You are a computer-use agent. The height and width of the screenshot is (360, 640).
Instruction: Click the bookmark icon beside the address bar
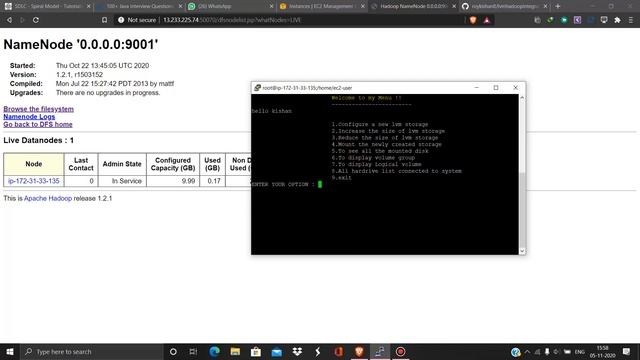point(104,20)
